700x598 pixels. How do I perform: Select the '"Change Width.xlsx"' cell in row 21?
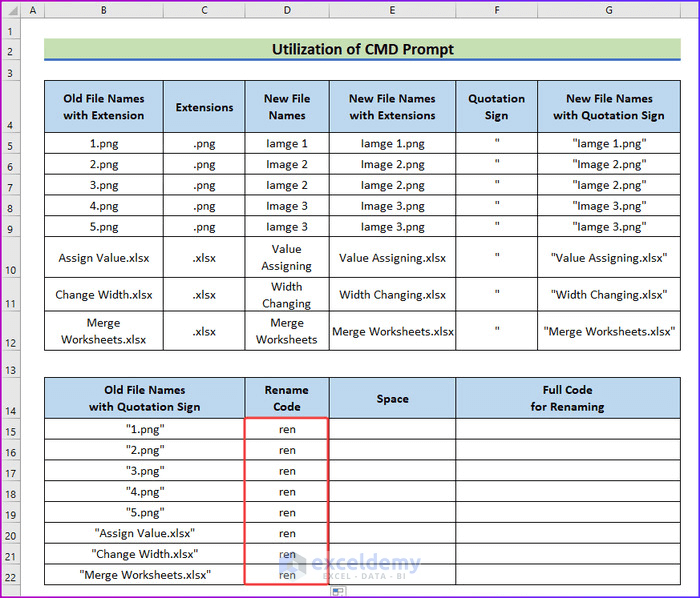(x=144, y=554)
